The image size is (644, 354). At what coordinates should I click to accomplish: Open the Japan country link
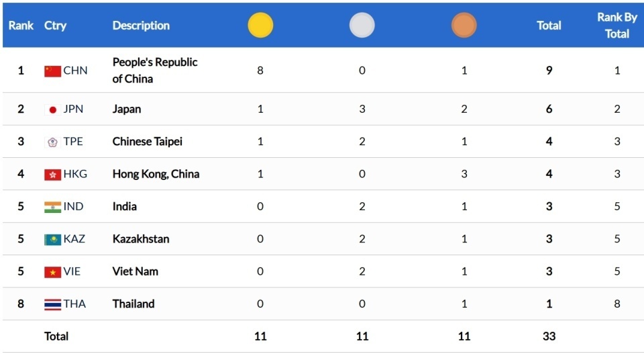(127, 109)
